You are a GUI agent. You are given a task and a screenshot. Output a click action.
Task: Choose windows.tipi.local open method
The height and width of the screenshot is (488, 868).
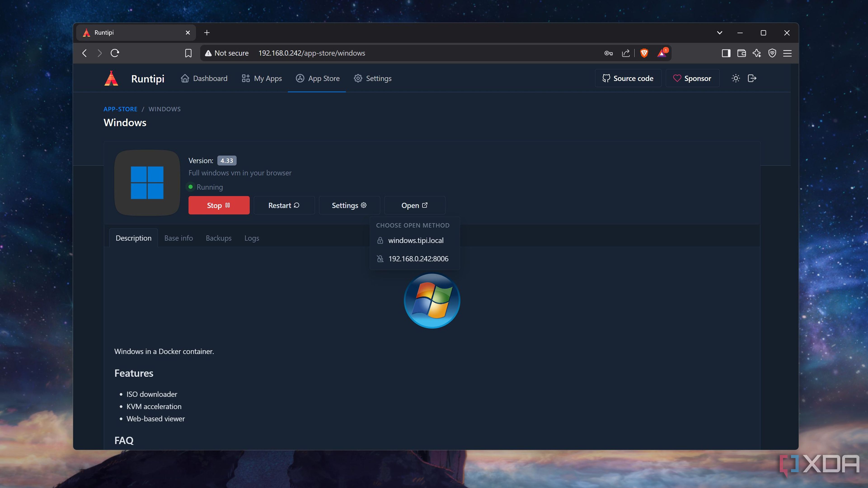click(415, 240)
